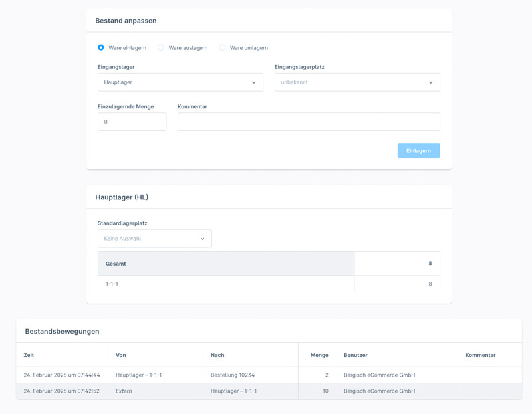The width and height of the screenshot is (532, 414).
Task: Focus the 'Einzulagernde Menge' quantity field
Action: coord(132,122)
